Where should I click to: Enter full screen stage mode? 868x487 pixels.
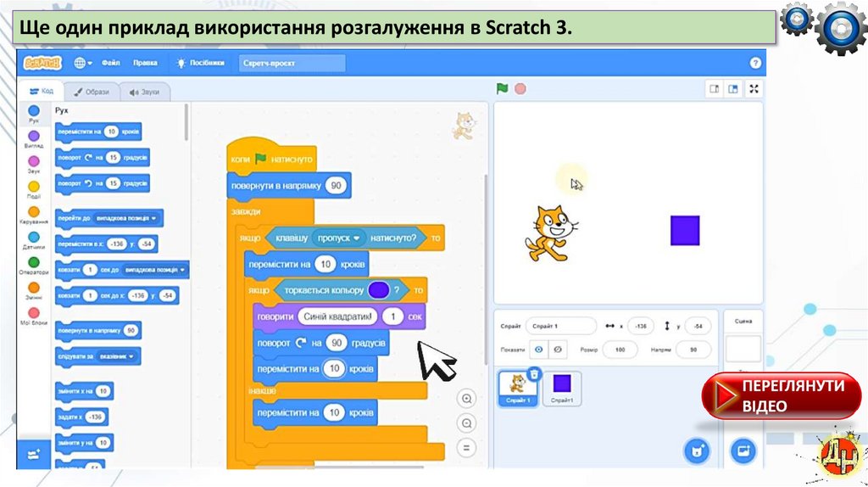(x=754, y=88)
